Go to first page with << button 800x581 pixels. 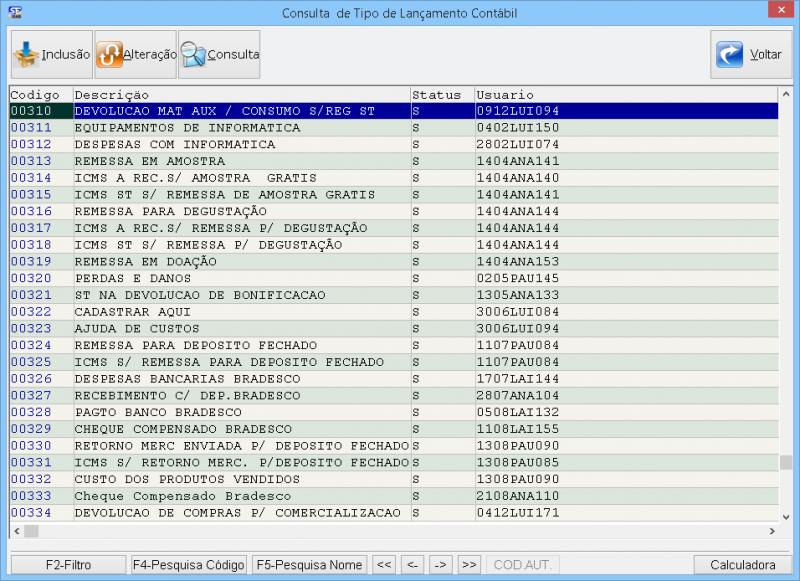click(383, 565)
